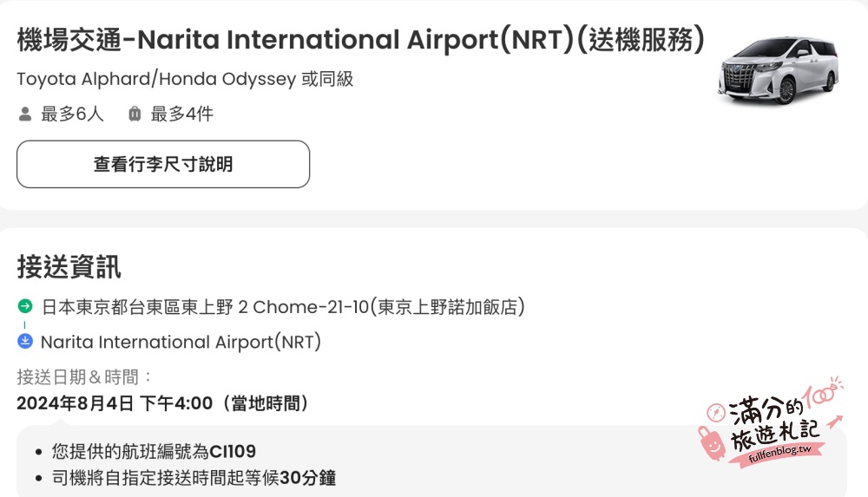
Task: Click the 最多4件 luggage capacity label
Action: 182,114
